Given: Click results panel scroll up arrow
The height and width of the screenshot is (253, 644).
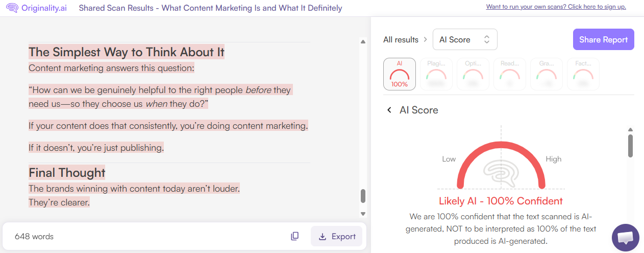Looking at the screenshot, I should point(630,129).
